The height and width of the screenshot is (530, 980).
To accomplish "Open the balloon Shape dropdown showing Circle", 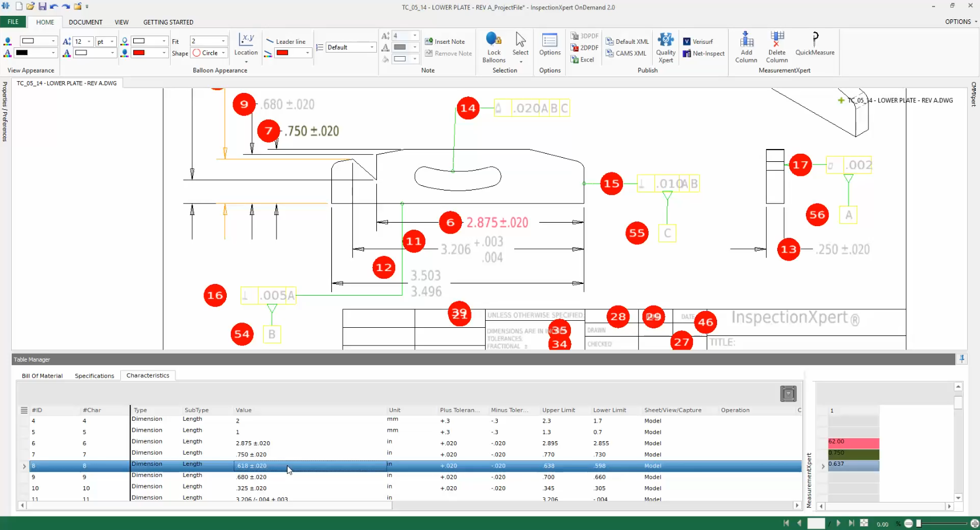I will 209,53.
